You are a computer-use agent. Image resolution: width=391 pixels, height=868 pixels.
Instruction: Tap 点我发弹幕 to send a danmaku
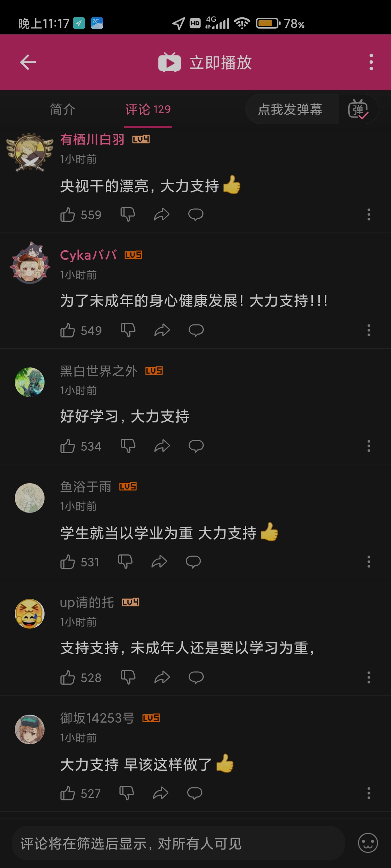(290, 109)
